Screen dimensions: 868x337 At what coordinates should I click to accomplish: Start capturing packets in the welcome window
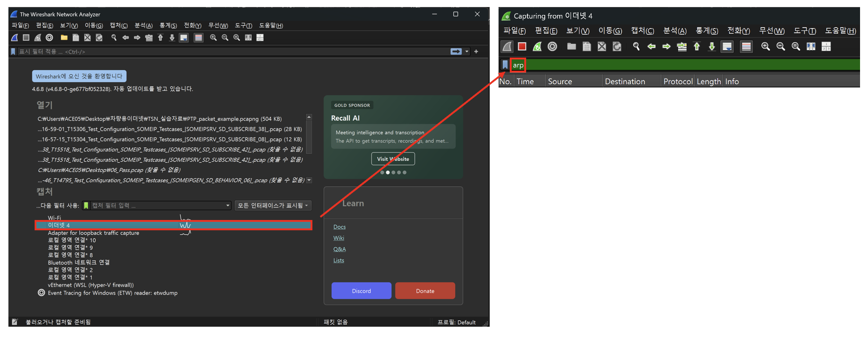(14, 37)
